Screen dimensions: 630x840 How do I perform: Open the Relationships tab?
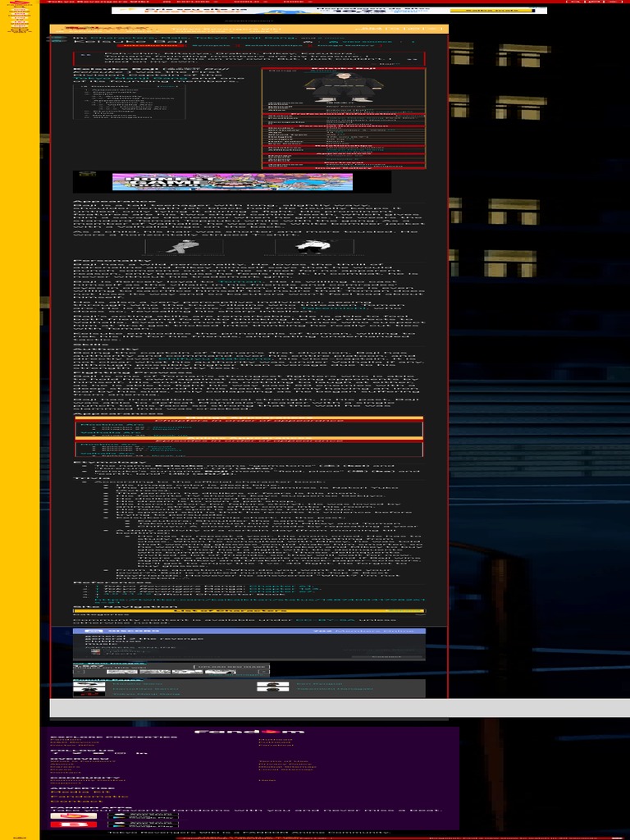tap(273, 45)
